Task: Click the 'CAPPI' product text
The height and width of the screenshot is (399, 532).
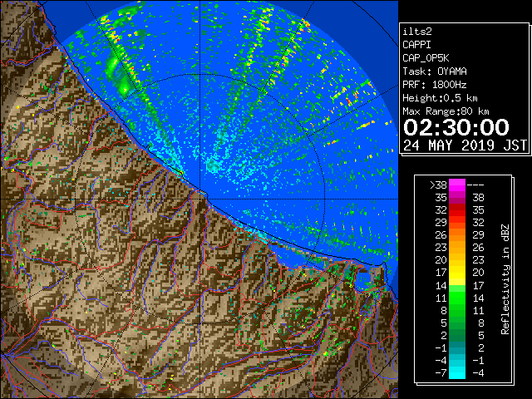Action: pos(416,45)
